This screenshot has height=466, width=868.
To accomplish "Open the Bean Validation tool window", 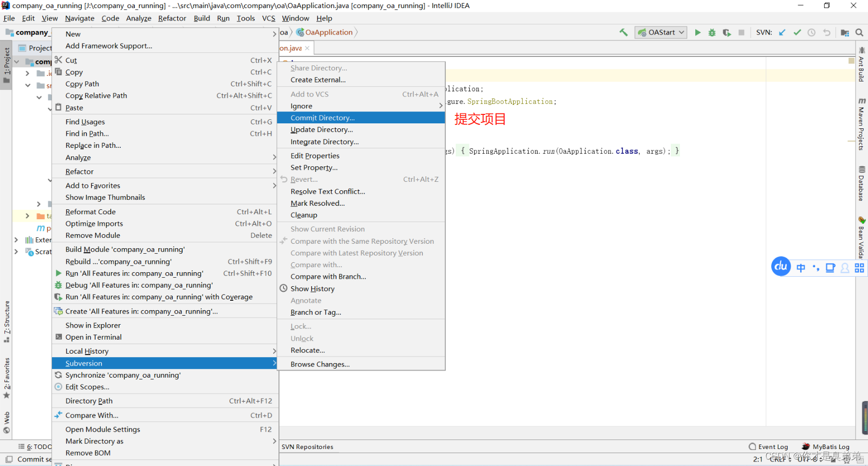I will tap(862, 237).
